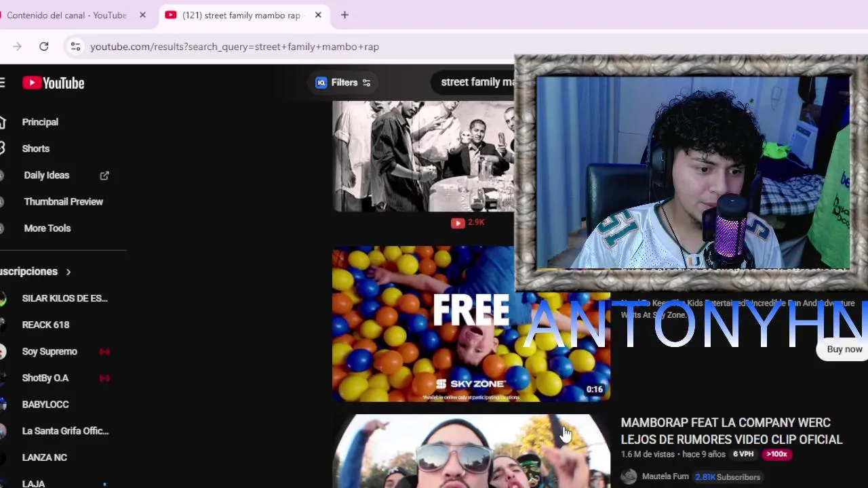Open La Santa Grifa Offic... channel
Viewport: 868px width, 488px height.
click(65, 430)
